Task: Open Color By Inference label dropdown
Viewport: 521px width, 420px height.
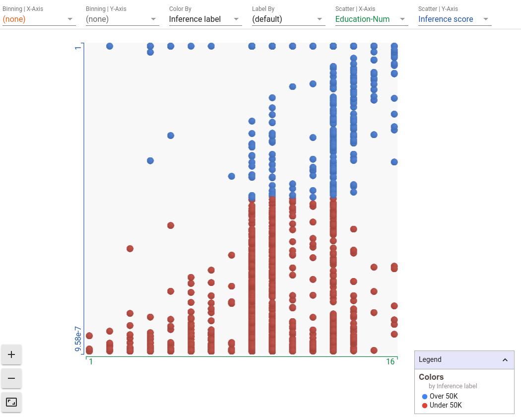Action: tap(205, 19)
